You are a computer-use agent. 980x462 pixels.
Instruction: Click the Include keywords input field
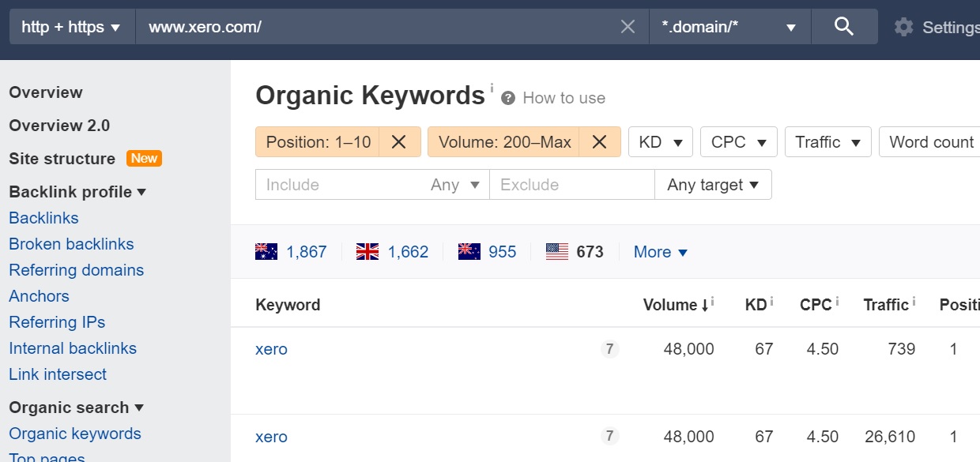click(x=338, y=185)
